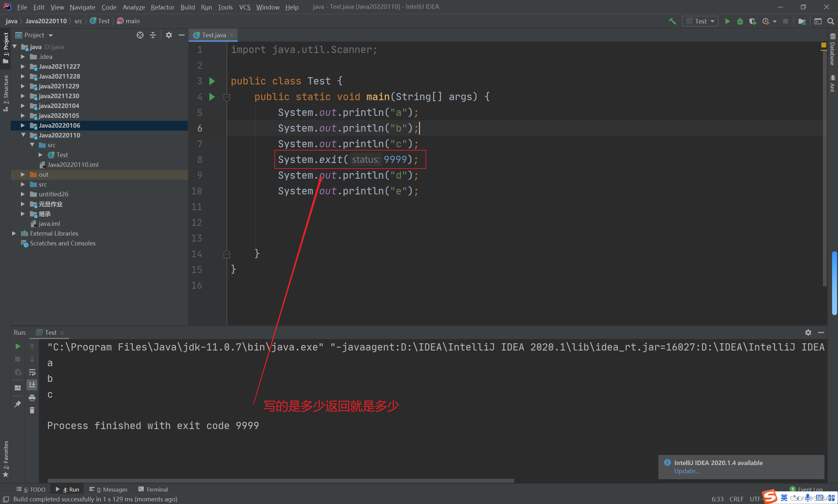Toggle scroll to end in console
Viewport: 838px width, 504px height.
tap(32, 385)
